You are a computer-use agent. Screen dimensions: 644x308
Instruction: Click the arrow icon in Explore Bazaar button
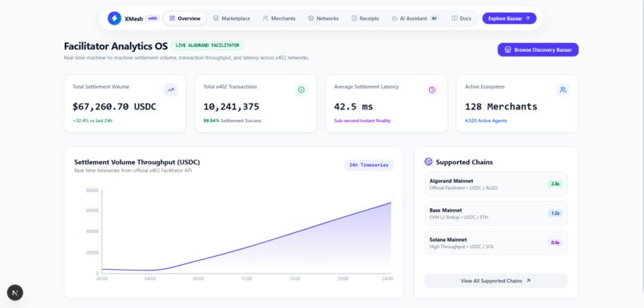pos(528,18)
